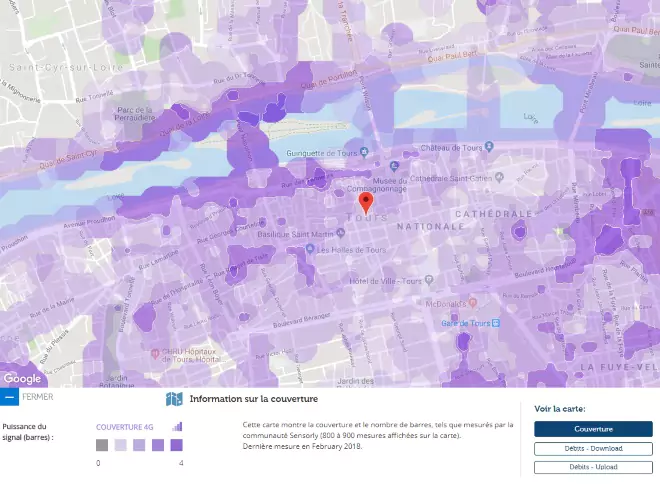Click the FERMER label to close panel
Image resolution: width=660 pixels, height=488 pixels.
coord(38,397)
